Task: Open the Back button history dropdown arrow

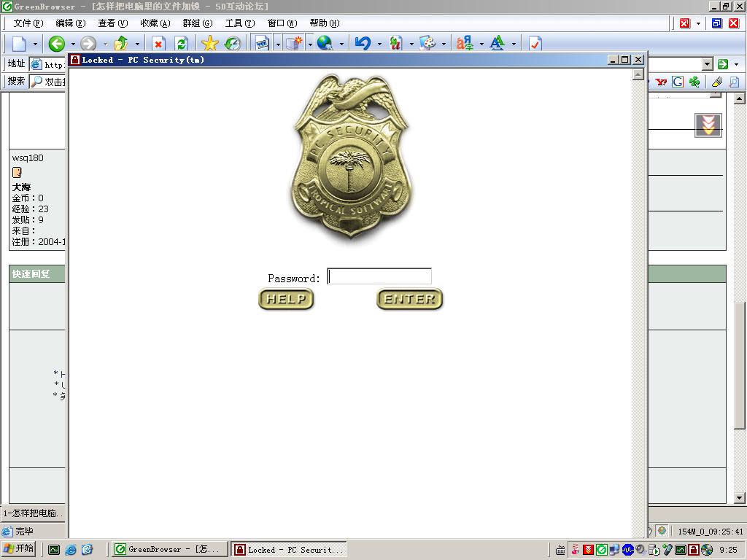Action: (x=73, y=44)
